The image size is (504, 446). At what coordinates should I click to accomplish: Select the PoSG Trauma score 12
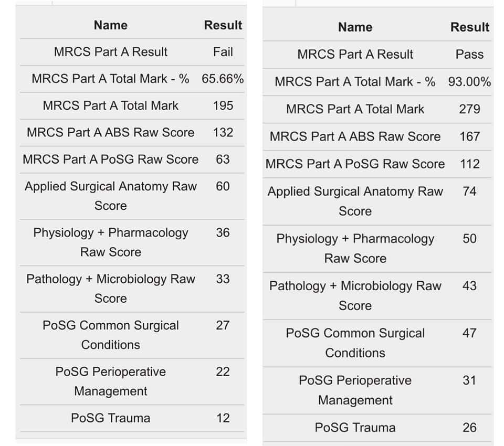pos(223,418)
